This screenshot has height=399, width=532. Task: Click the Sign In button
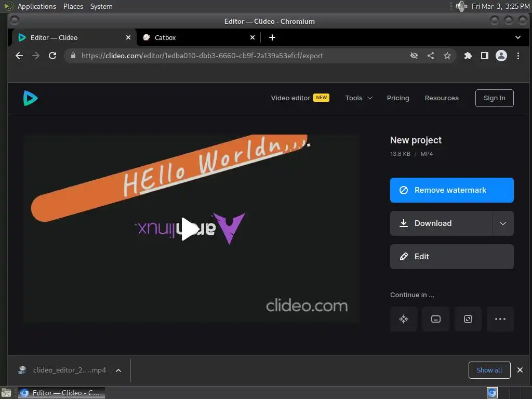tap(495, 98)
